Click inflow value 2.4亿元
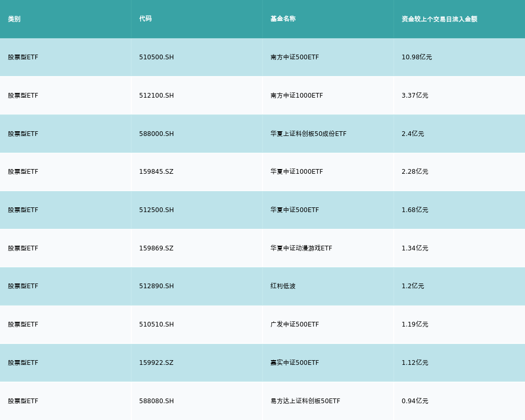Image resolution: width=525 pixels, height=420 pixels. pos(413,134)
